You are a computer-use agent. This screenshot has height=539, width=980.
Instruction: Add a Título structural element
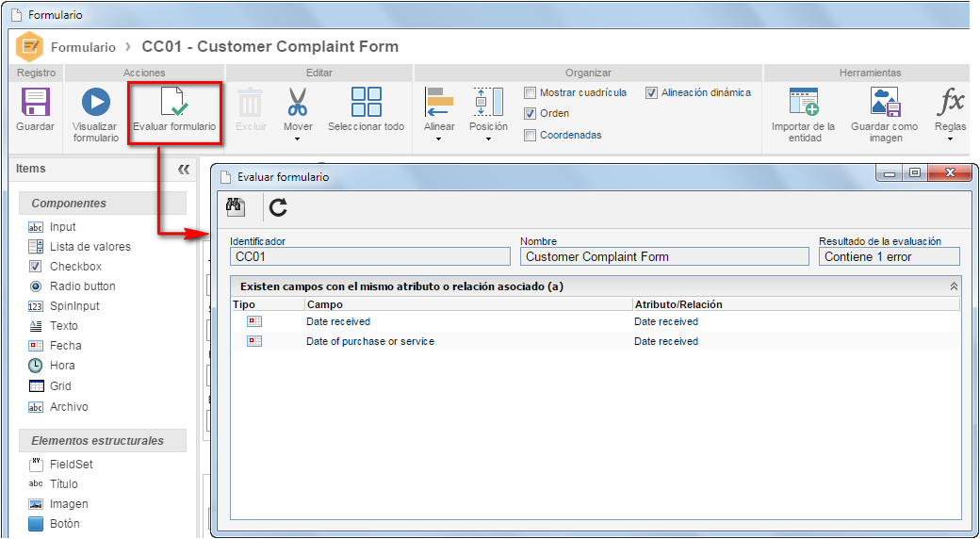[53, 484]
